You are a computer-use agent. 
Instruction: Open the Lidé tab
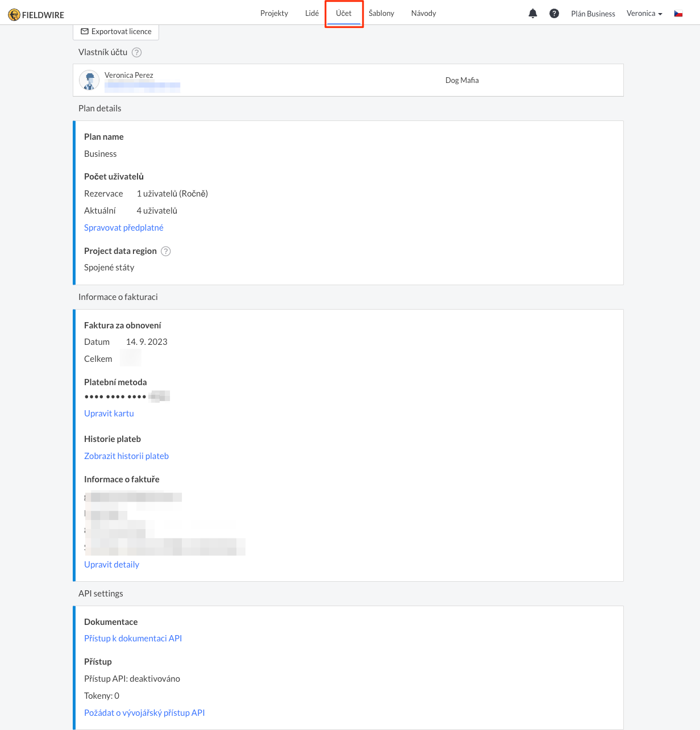point(311,13)
